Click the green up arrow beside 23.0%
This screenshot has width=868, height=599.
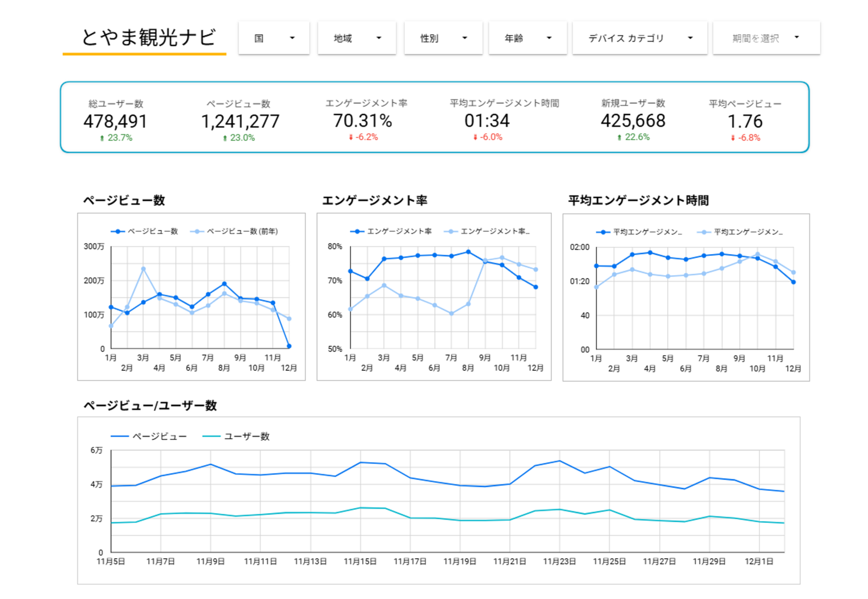[225, 138]
